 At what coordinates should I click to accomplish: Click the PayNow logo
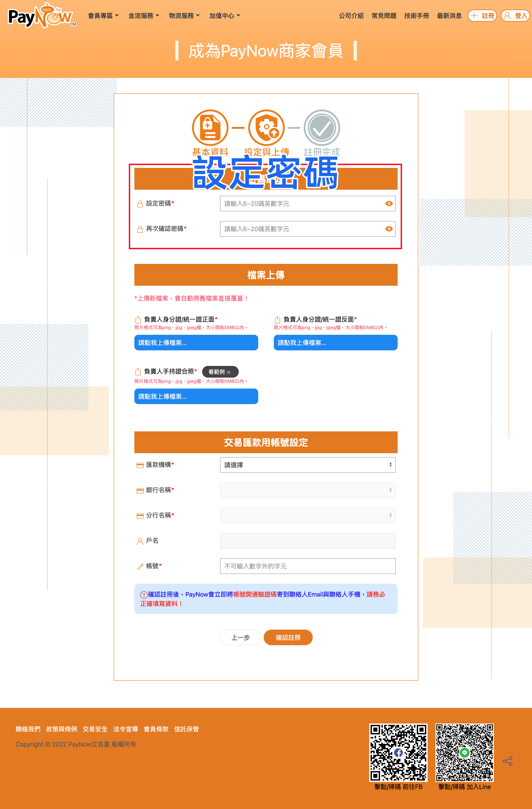[x=42, y=16]
